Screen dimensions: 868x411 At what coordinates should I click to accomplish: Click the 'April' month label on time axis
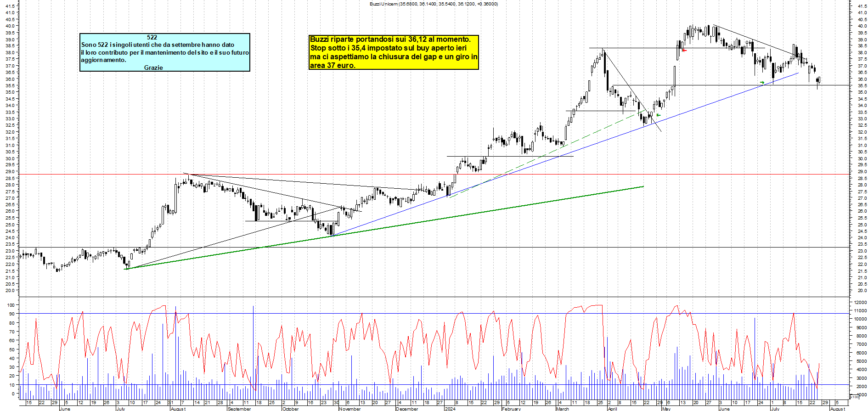pyautogui.click(x=612, y=409)
